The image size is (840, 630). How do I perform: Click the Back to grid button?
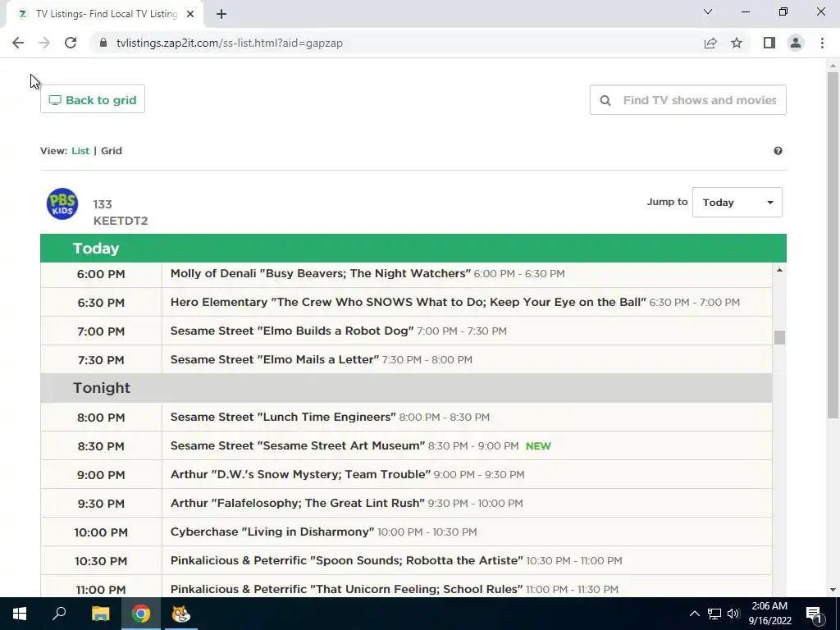tap(93, 99)
